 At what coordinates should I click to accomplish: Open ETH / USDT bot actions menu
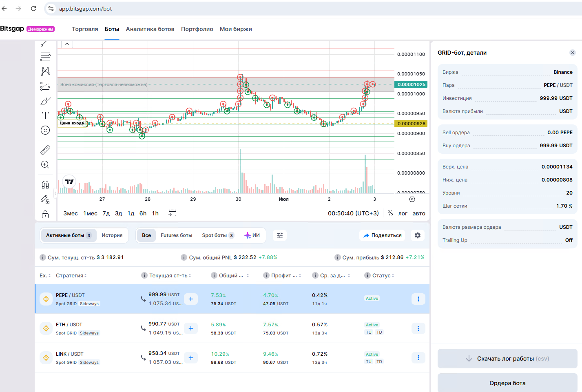tap(418, 328)
